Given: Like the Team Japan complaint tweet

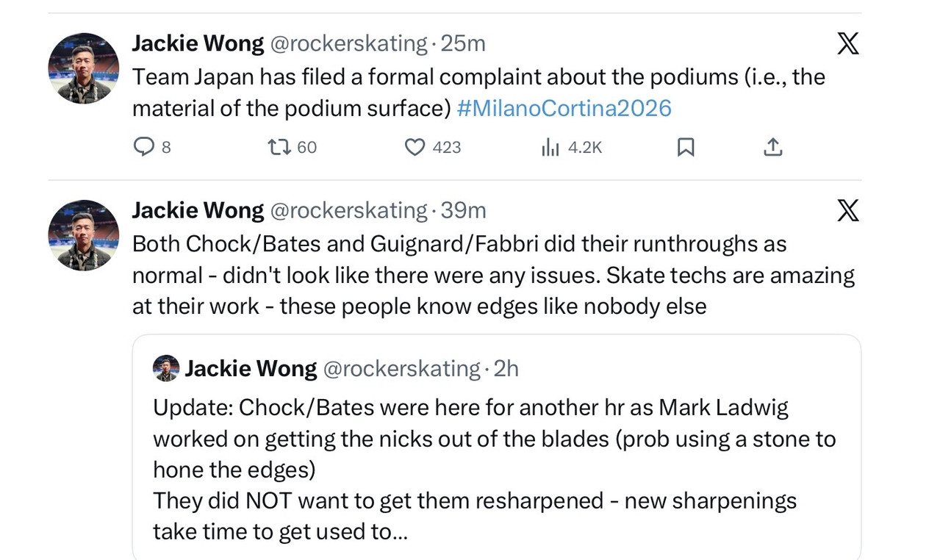Looking at the screenshot, I should [415, 148].
